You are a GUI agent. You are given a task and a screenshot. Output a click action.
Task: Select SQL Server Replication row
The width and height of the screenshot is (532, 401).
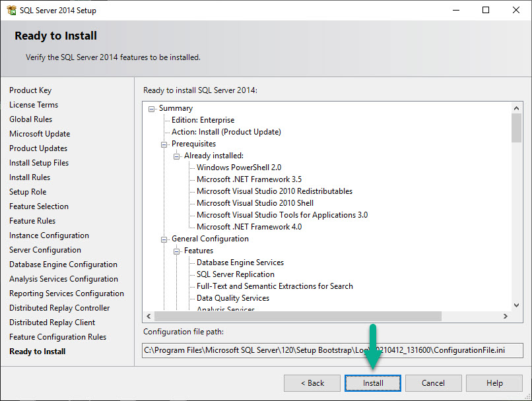pyautogui.click(x=236, y=274)
